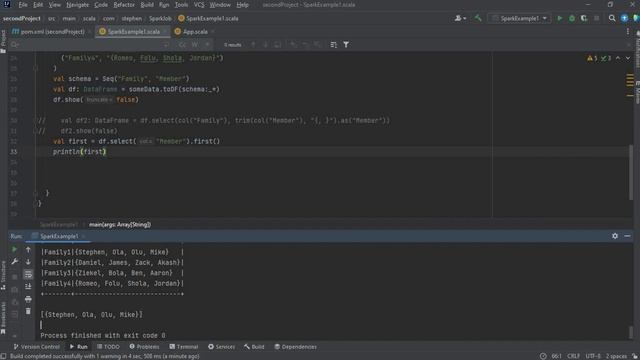
Task: Open the VCS menu
Action: 199,5
